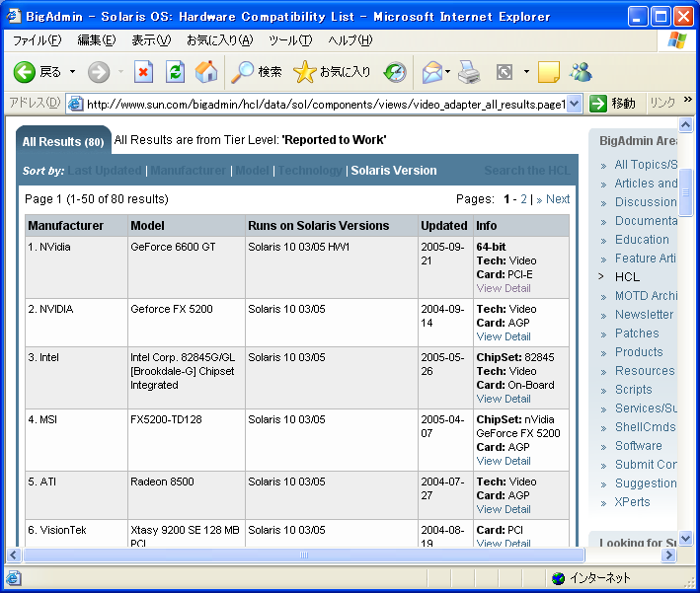The image size is (700, 593).
Task: Sort by Technology
Action: click(310, 171)
